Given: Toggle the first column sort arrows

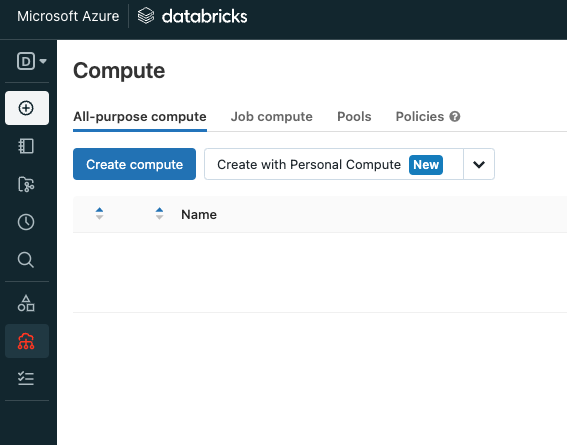Looking at the screenshot, I should (99, 214).
